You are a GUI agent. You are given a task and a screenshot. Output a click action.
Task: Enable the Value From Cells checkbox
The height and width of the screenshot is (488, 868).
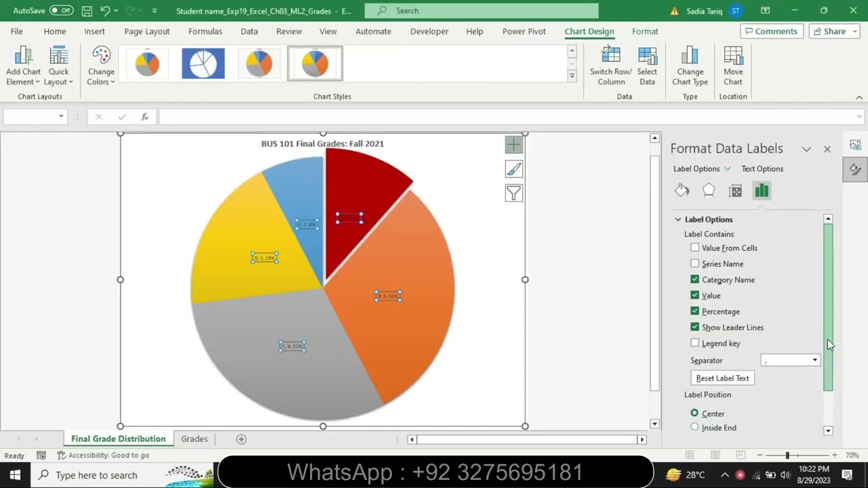click(694, 248)
